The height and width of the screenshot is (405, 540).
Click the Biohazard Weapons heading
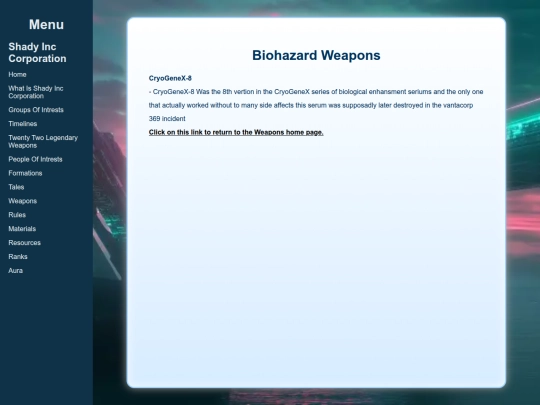pyautogui.click(x=316, y=55)
